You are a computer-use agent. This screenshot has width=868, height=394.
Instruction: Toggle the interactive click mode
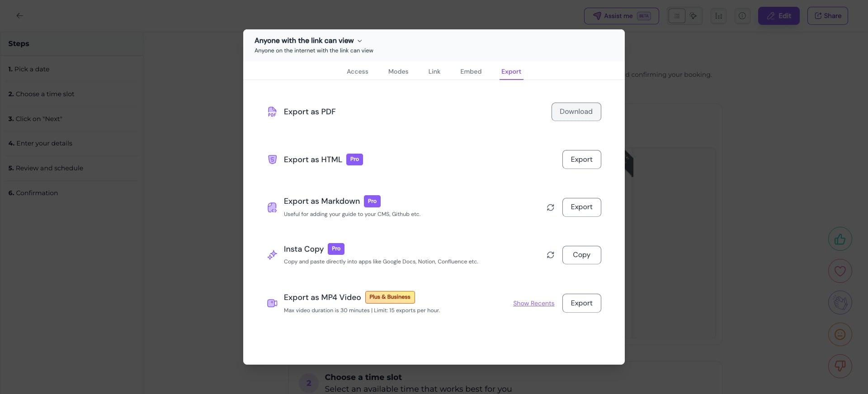pyautogui.click(x=693, y=16)
